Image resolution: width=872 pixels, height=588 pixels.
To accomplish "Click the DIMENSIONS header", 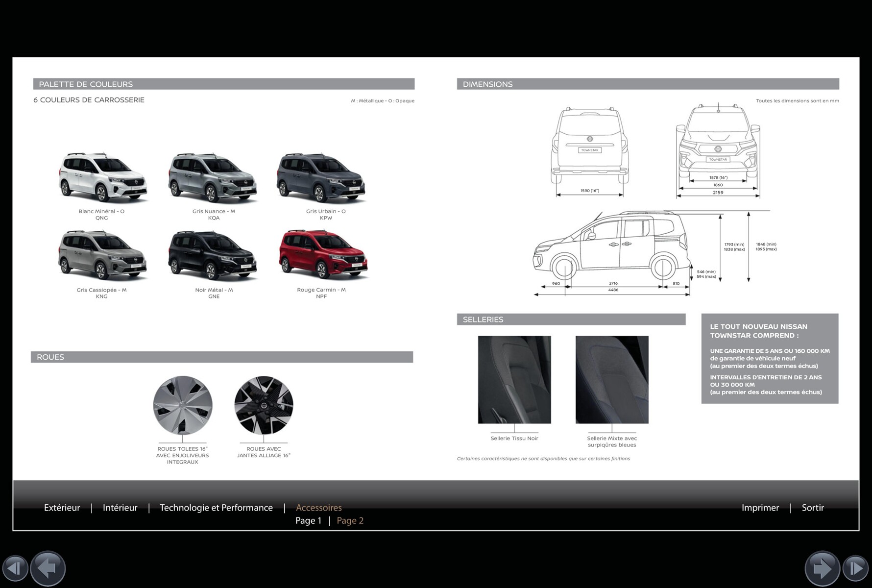I will coord(648,84).
